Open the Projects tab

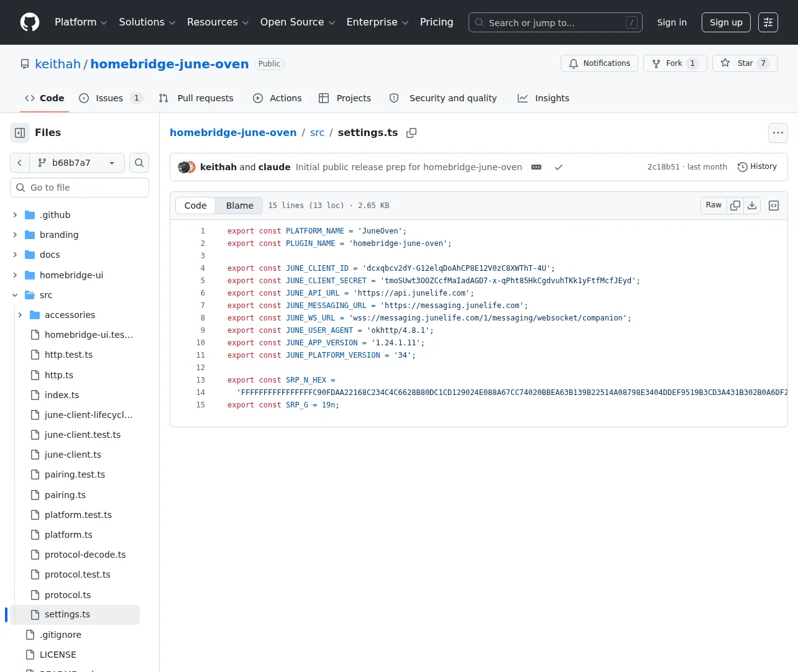345,98
